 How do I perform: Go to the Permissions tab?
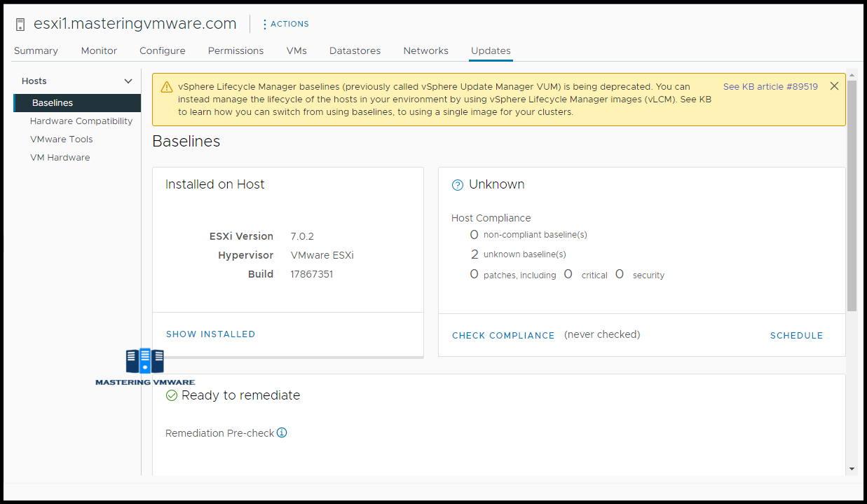tap(235, 50)
